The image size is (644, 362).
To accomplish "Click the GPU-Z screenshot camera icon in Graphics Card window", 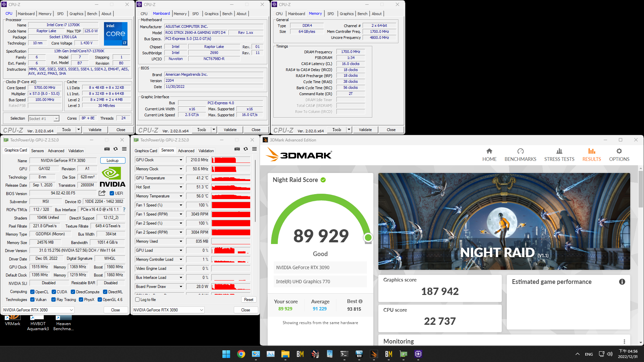I will [107, 149].
